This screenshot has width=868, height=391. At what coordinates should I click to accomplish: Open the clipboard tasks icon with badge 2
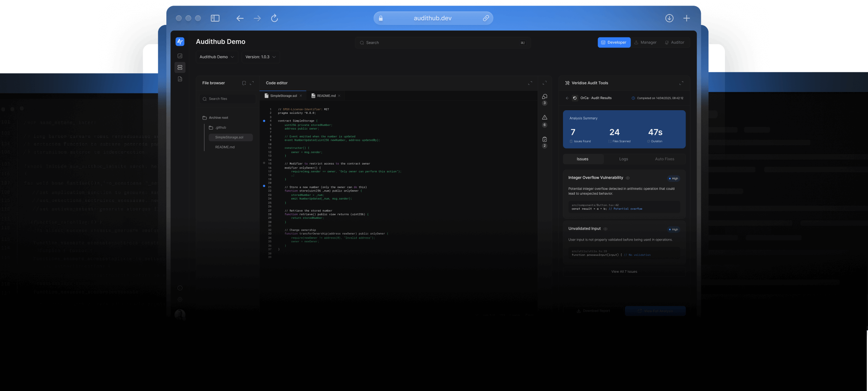click(545, 139)
